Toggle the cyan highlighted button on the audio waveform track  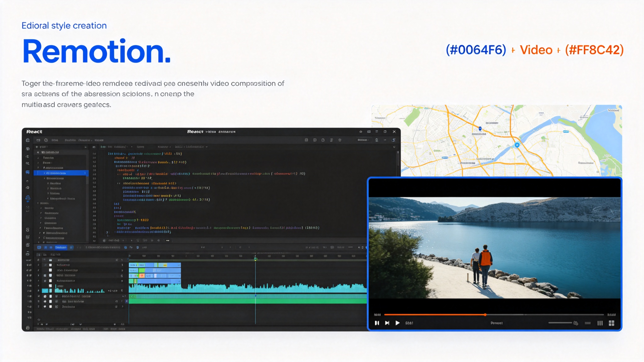pos(45,291)
